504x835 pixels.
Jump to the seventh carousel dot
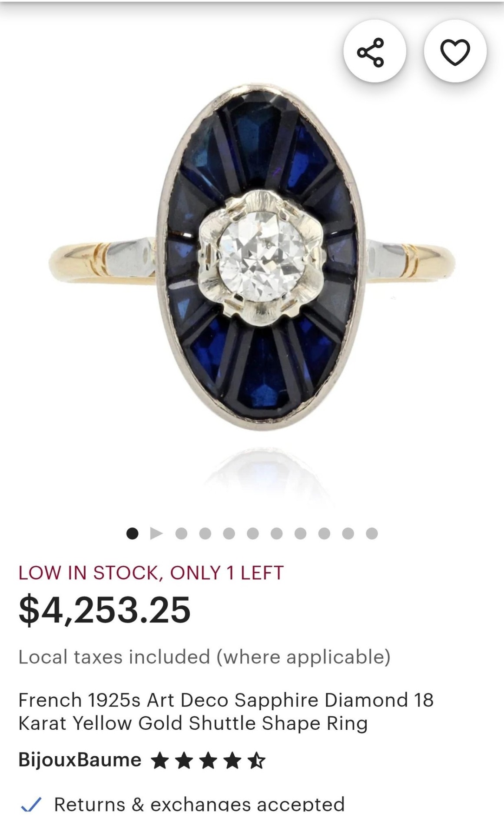pos(276,533)
